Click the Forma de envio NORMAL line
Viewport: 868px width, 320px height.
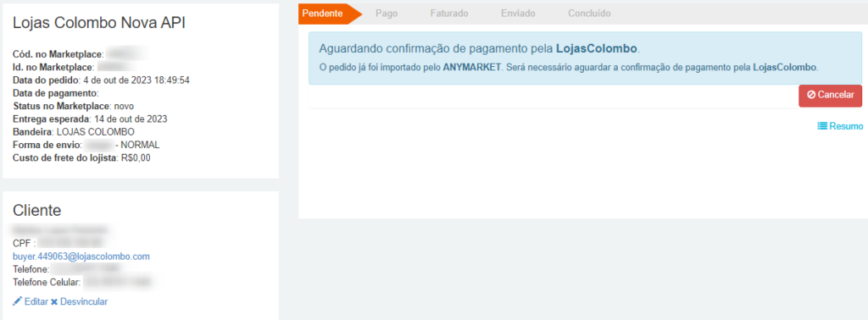click(x=86, y=145)
